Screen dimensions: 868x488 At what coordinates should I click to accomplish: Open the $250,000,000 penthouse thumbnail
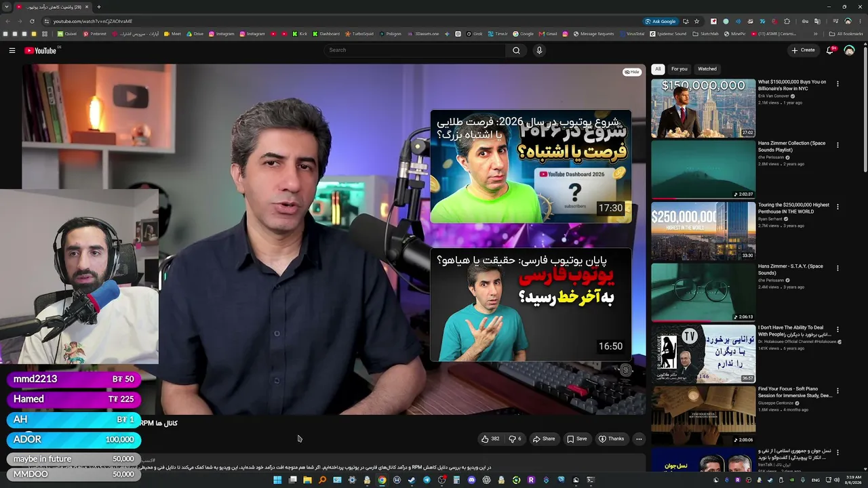703,231
